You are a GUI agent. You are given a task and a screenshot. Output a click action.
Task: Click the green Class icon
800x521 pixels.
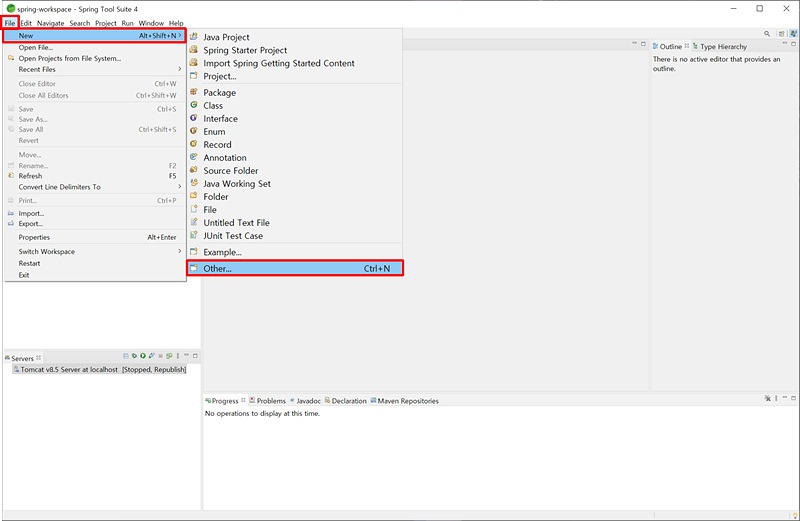click(194, 105)
